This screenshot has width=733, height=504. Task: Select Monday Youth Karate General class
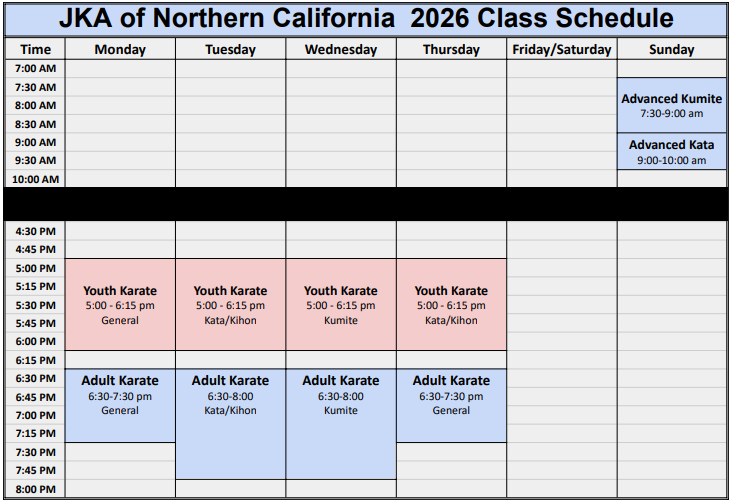click(x=120, y=305)
